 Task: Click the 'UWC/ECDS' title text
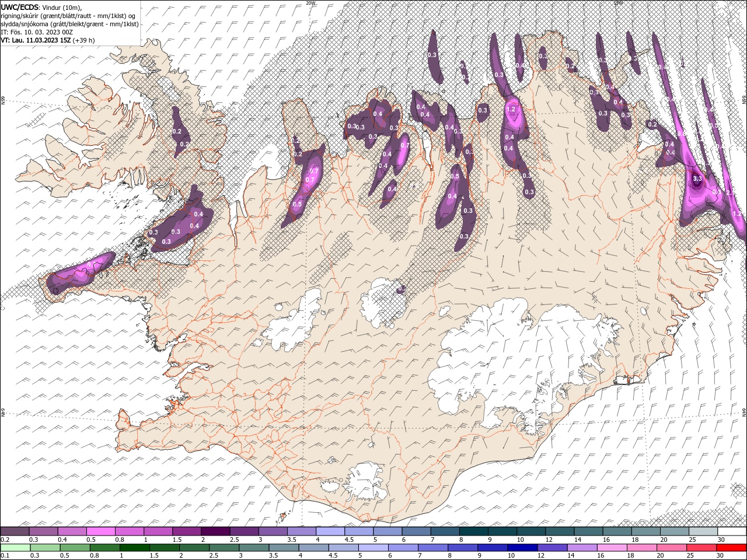click(19, 6)
